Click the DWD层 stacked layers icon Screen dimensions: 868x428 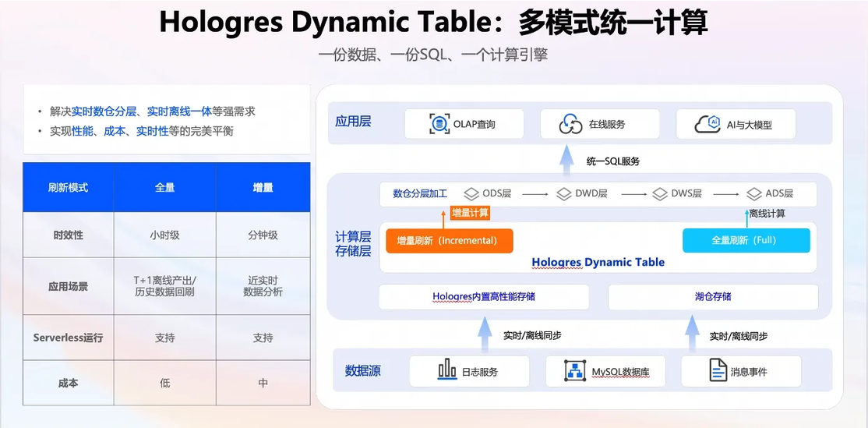(x=564, y=194)
